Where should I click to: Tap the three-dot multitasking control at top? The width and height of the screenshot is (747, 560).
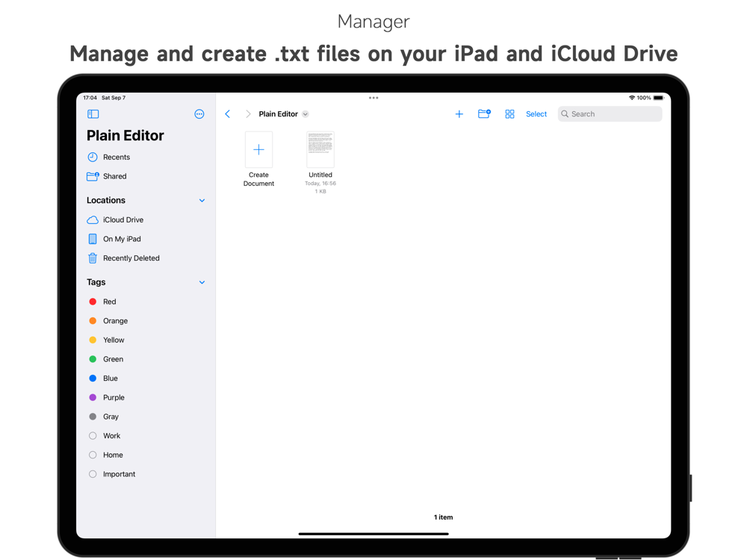[373, 98]
